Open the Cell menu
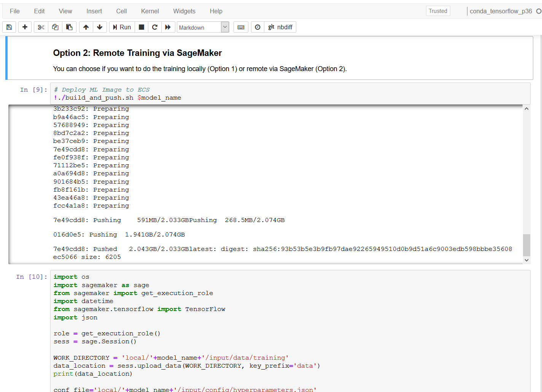 click(121, 11)
